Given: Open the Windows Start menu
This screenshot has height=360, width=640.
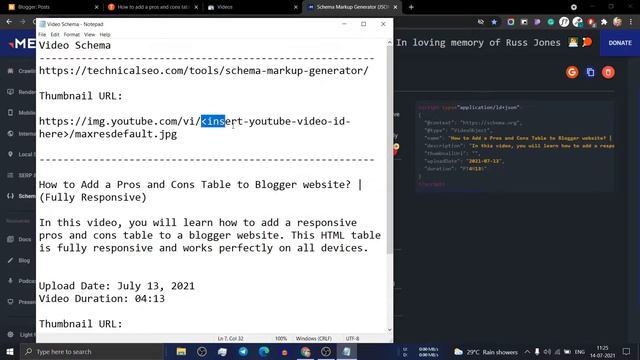Looking at the screenshot, I should [10, 351].
